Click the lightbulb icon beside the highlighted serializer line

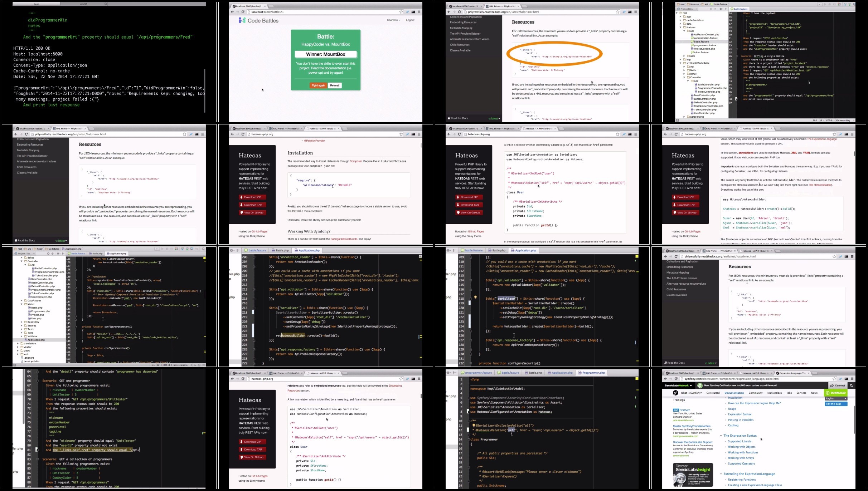[475, 297]
